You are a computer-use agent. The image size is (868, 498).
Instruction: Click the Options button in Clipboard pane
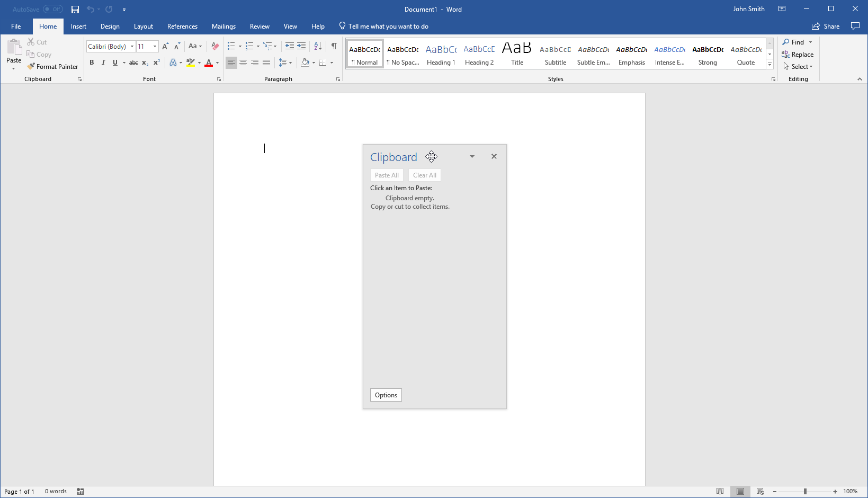[x=386, y=395]
